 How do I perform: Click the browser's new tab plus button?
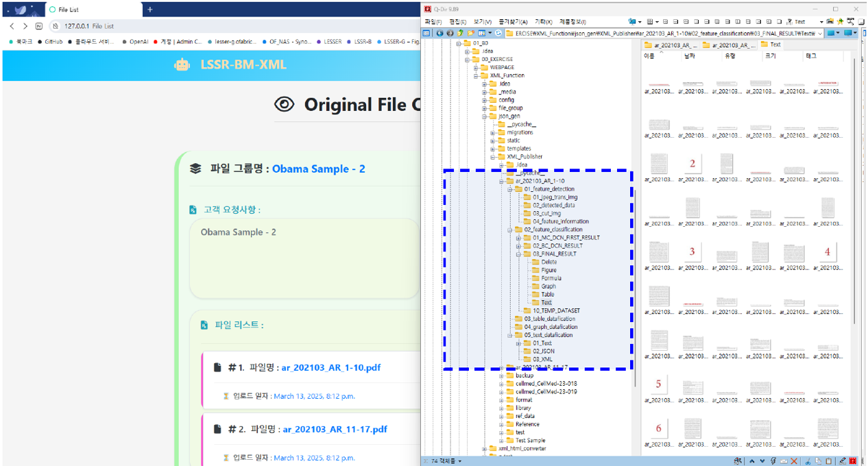tap(150, 10)
